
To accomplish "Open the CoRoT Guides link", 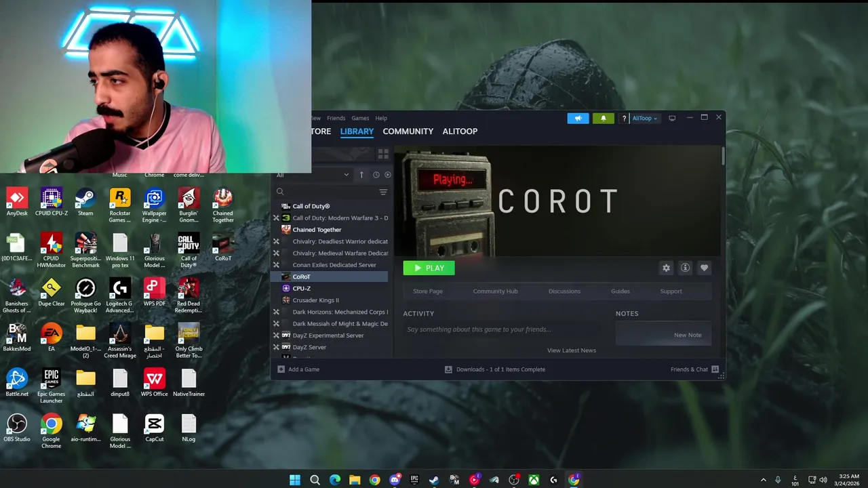I will click(620, 291).
